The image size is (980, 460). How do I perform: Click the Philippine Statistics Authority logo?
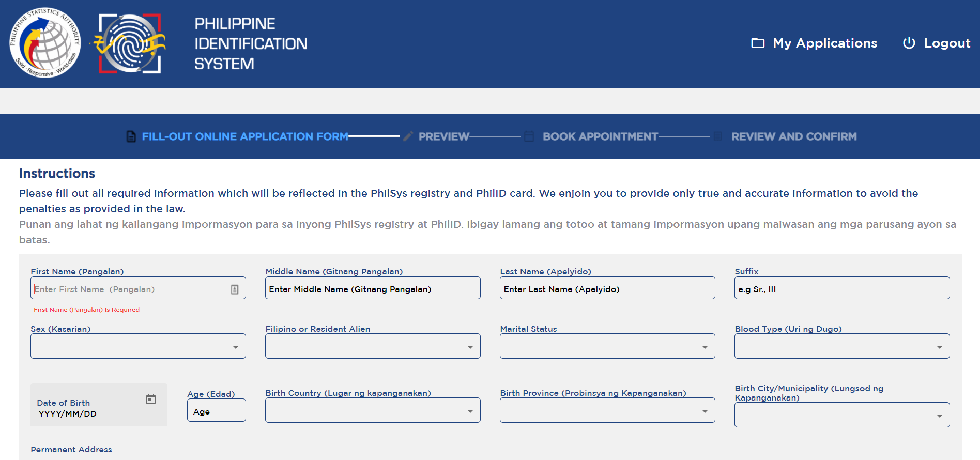[45, 43]
